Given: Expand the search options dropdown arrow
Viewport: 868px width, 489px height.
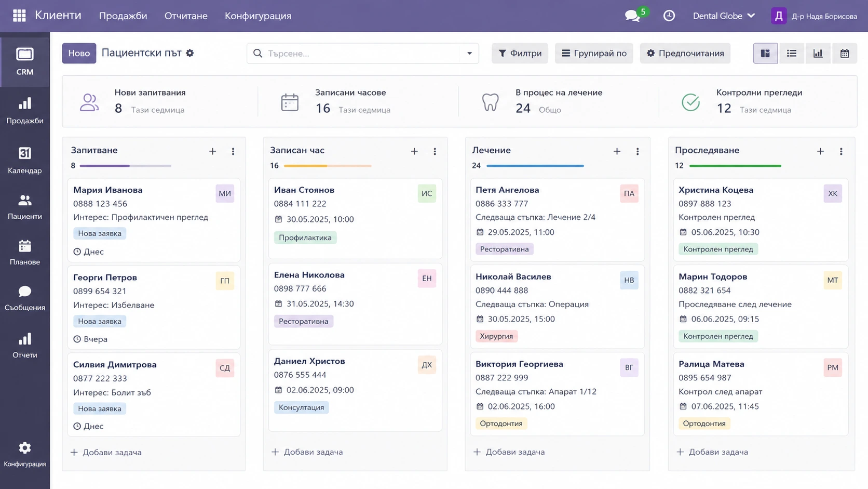Looking at the screenshot, I should click(x=469, y=53).
